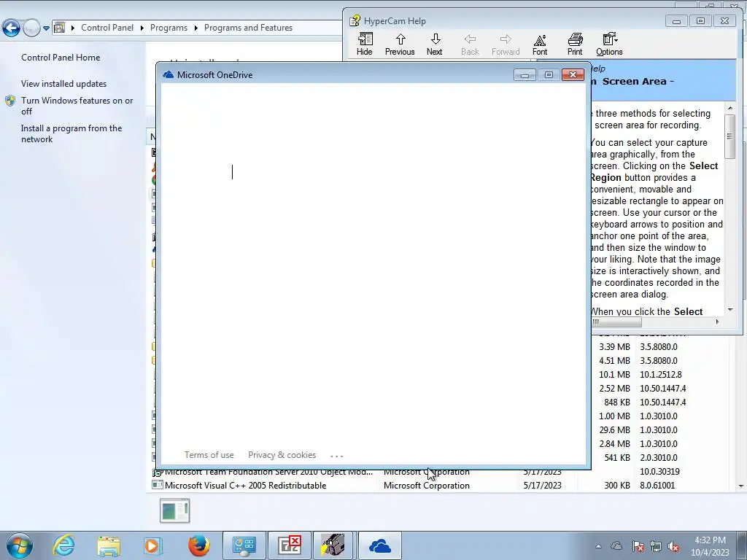Screen dimensions: 747x560
Task: Click the 29.6 MB size cell
Action: (614, 429)
